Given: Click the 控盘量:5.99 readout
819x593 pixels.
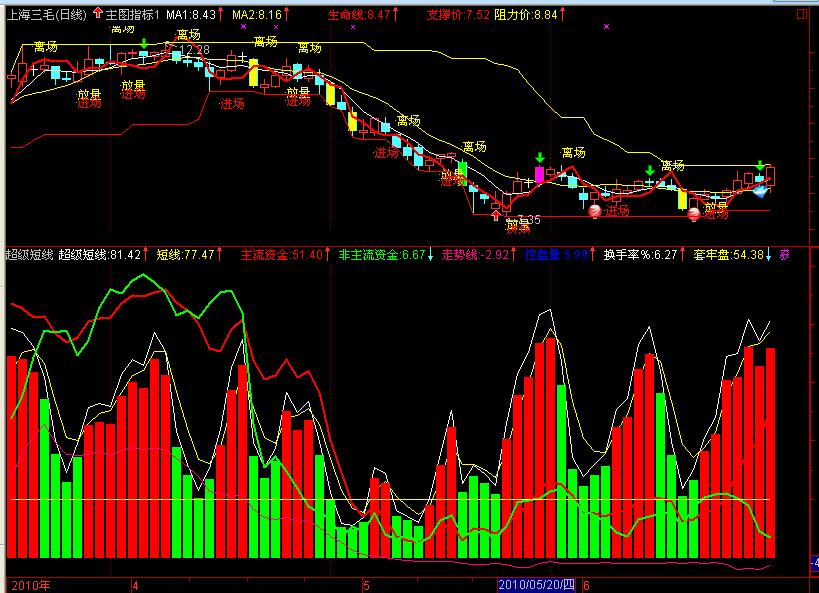Looking at the screenshot, I should 556,254.
